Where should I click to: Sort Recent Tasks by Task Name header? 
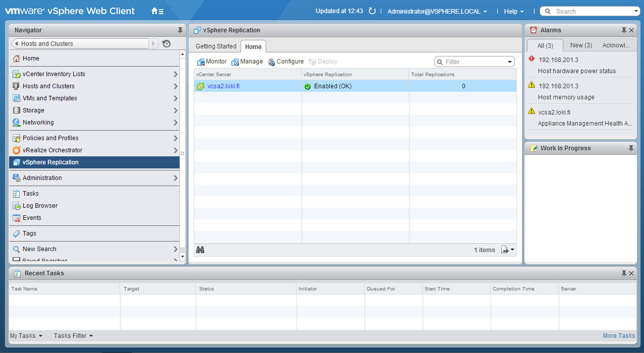[x=65, y=289]
